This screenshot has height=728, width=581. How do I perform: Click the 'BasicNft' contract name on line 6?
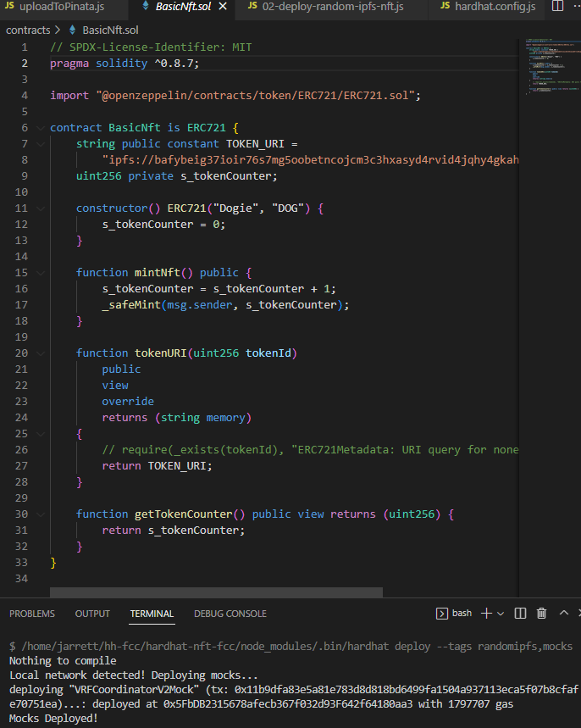pyautogui.click(x=135, y=128)
